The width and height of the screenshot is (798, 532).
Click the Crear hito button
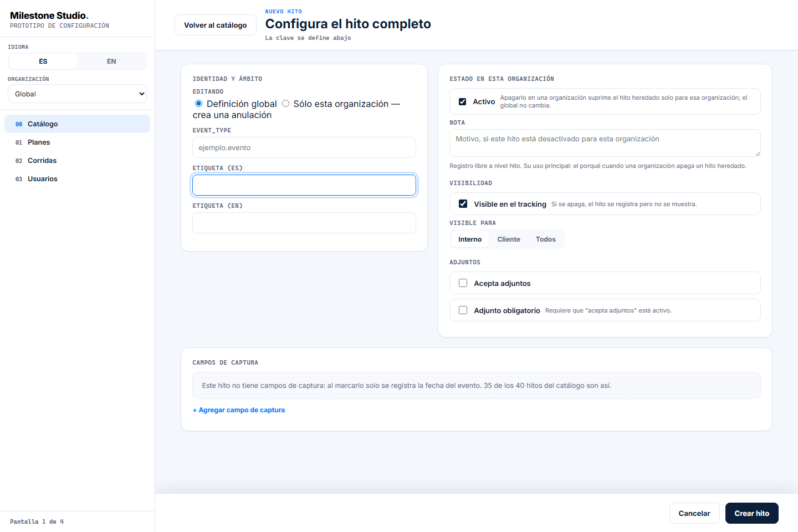pyautogui.click(x=752, y=513)
